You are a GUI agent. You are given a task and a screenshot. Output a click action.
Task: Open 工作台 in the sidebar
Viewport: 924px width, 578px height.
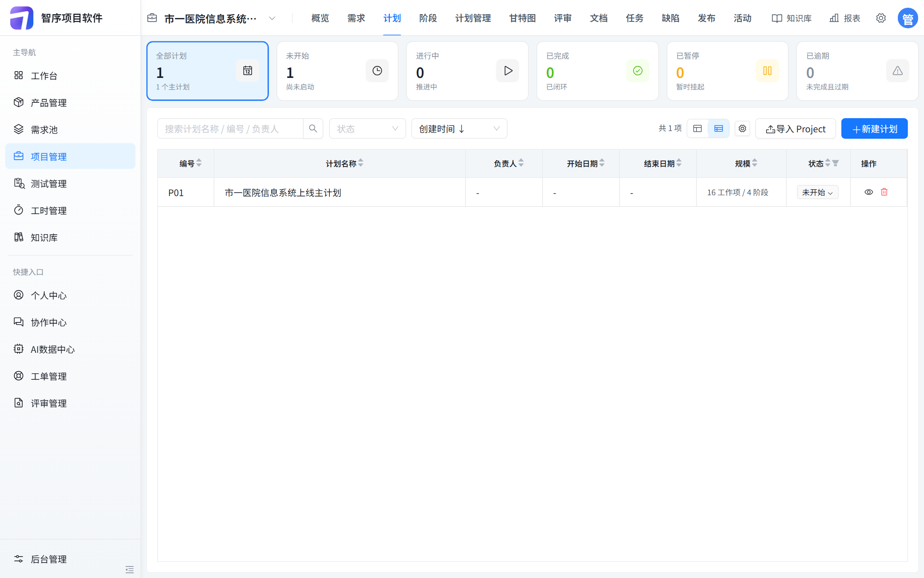(x=70, y=76)
